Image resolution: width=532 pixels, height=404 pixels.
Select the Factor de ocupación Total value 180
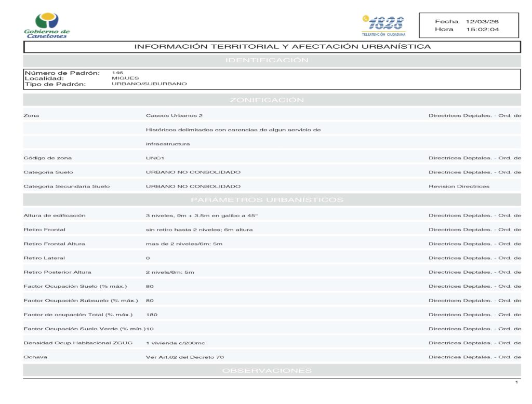(x=152, y=315)
